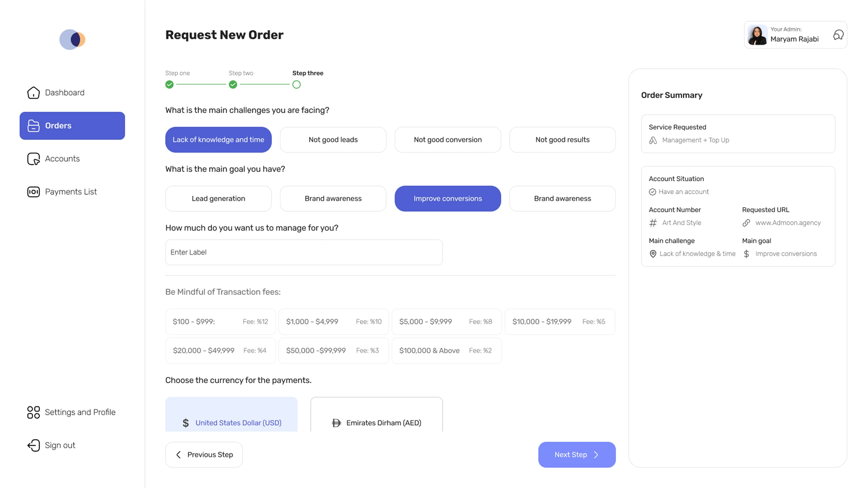Click the $100,000 & Above fee tier
Viewport: 868px width, 488px height.
point(447,351)
